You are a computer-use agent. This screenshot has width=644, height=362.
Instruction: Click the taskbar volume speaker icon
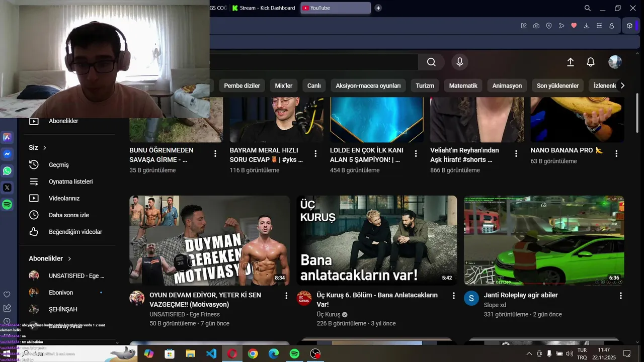[569, 354]
